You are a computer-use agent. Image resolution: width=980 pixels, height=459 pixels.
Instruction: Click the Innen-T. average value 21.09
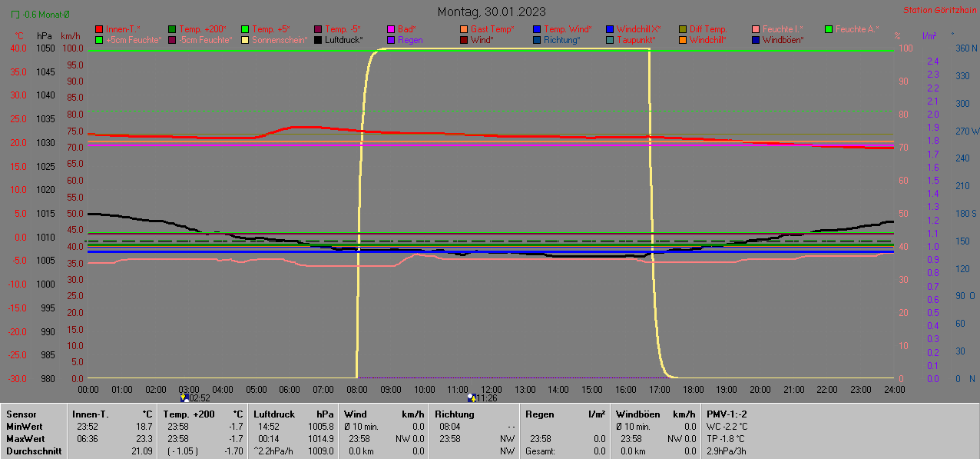[142, 451]
